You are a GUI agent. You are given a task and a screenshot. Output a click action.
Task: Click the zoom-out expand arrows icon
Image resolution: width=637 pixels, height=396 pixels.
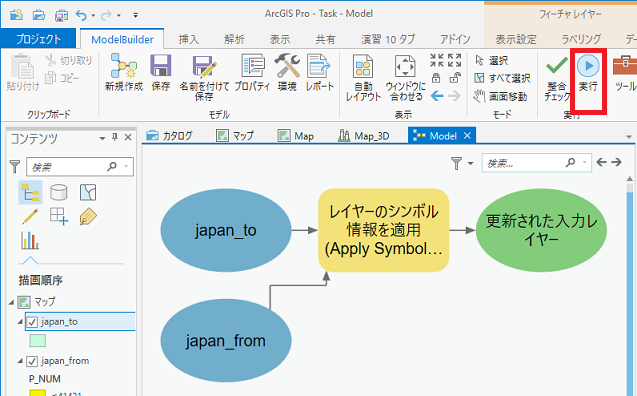(455, 61)
